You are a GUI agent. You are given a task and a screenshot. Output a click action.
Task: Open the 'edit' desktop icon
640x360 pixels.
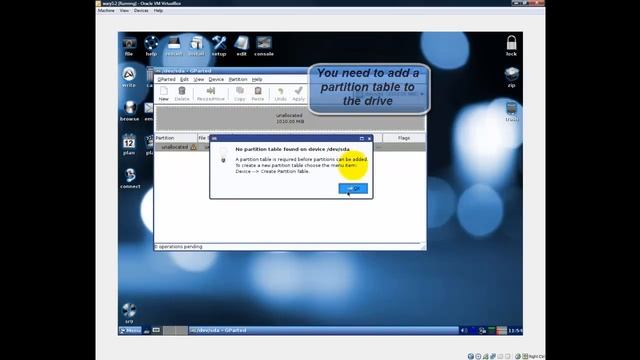click(241, 46)
